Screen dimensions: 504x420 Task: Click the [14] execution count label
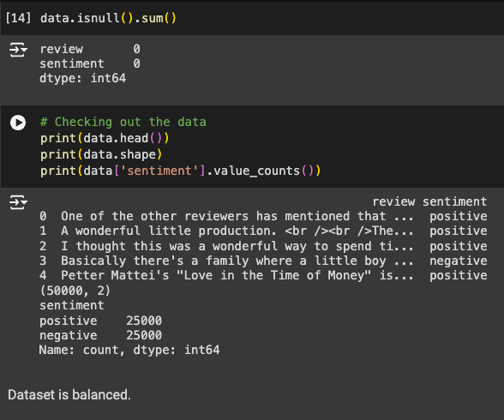[x=18, y=18]
